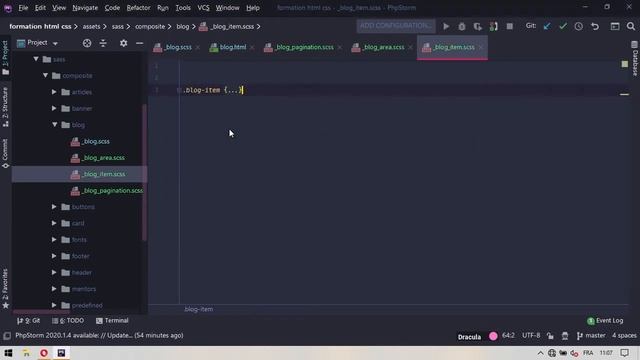Show hidden system tray icons

[540, 353]
